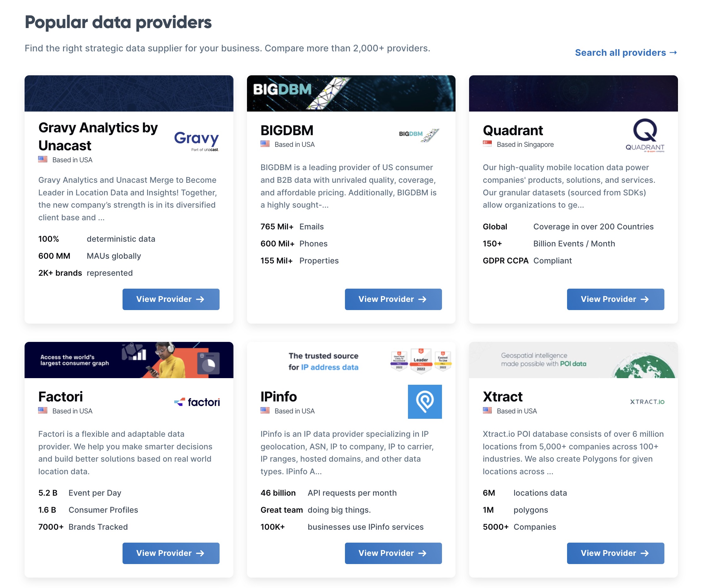Open the Search all providers link
The width and height of the screenshot is (717, 588).
pos(625,53)
